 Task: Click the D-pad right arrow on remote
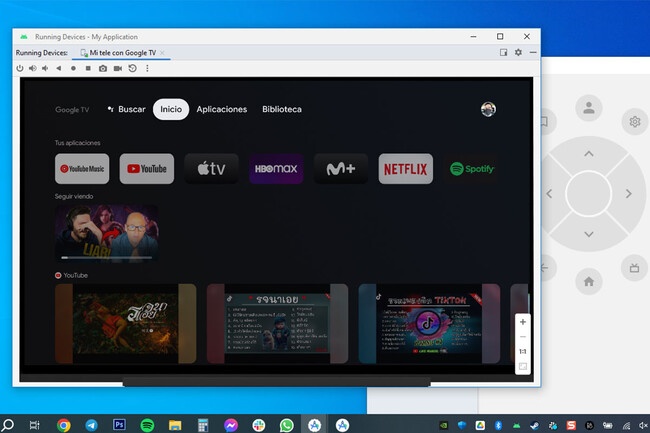click(x=628, y=194)
